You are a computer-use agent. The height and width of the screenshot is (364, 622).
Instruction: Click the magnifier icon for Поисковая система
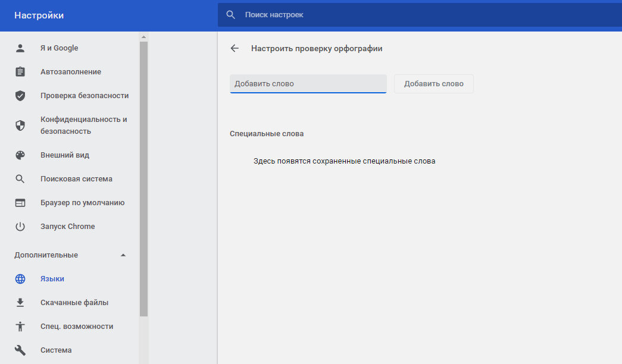click(20, 179)
